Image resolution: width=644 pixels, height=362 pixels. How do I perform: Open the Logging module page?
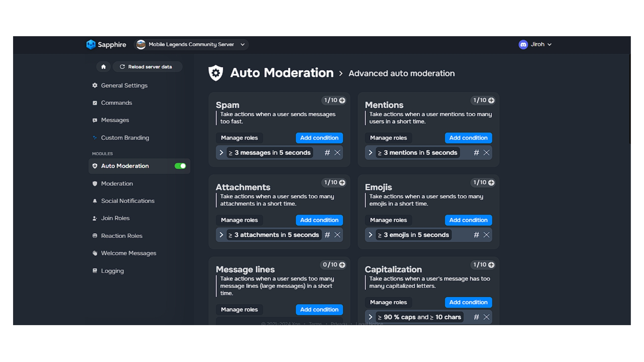[x=112, y=271]
